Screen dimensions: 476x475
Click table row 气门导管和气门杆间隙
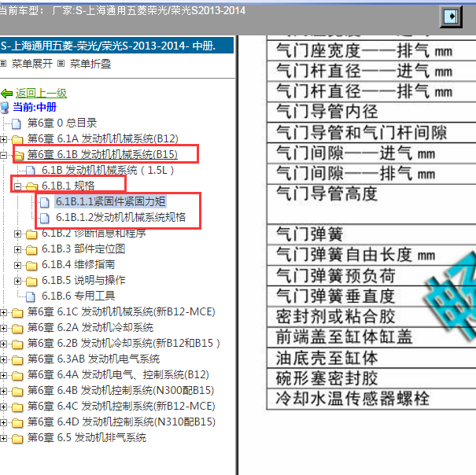point(371,133)
